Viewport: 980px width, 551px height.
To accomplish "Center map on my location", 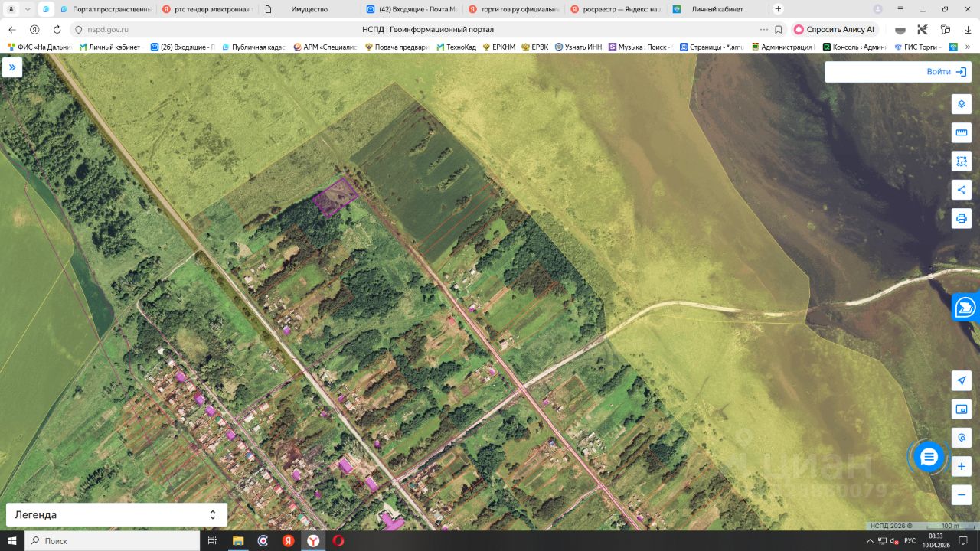I will click(x=962, y=380).
